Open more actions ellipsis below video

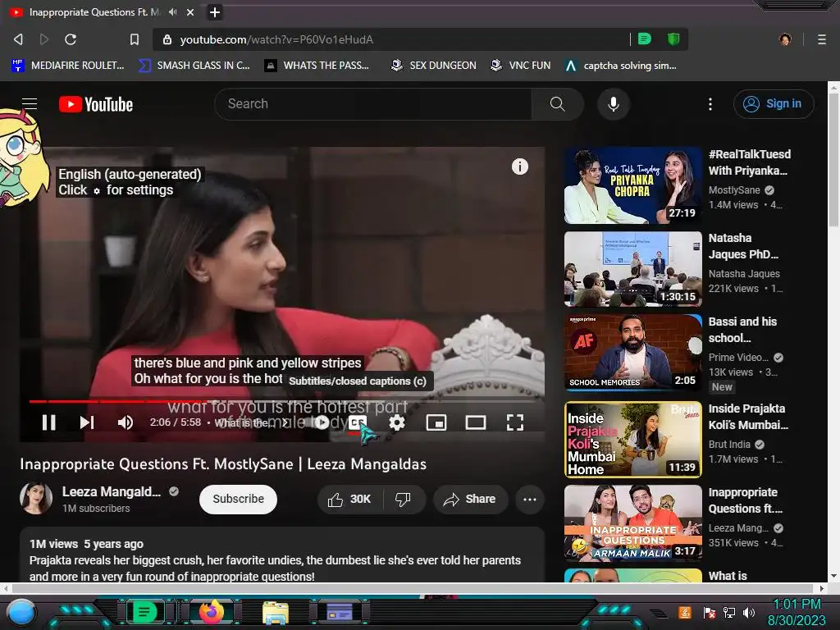point(530,500)
